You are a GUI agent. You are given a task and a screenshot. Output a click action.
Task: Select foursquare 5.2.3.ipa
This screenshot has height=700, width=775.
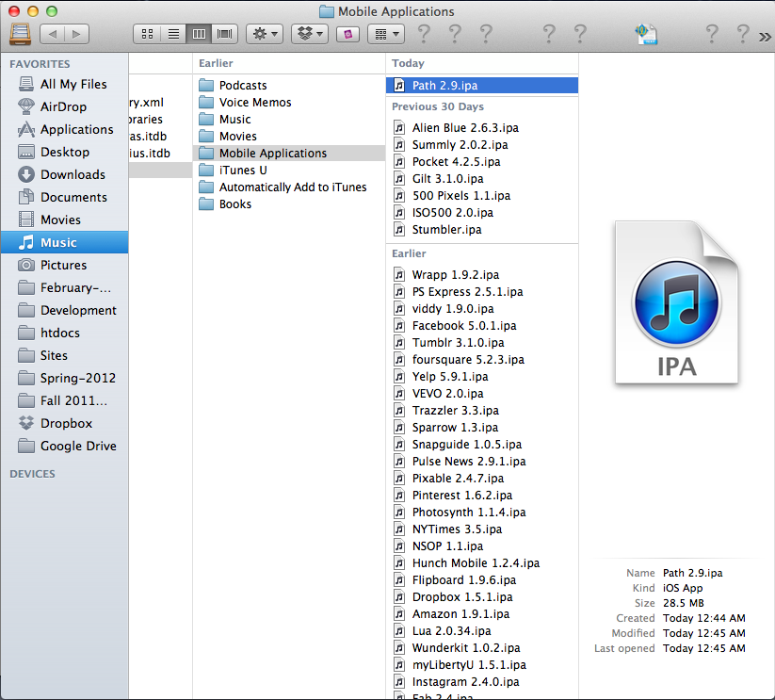482,359
